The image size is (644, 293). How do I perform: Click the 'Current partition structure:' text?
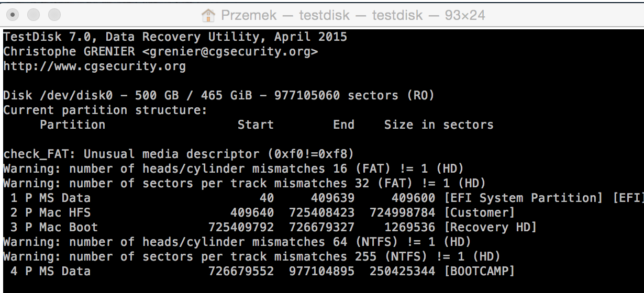tap(105, 110)
